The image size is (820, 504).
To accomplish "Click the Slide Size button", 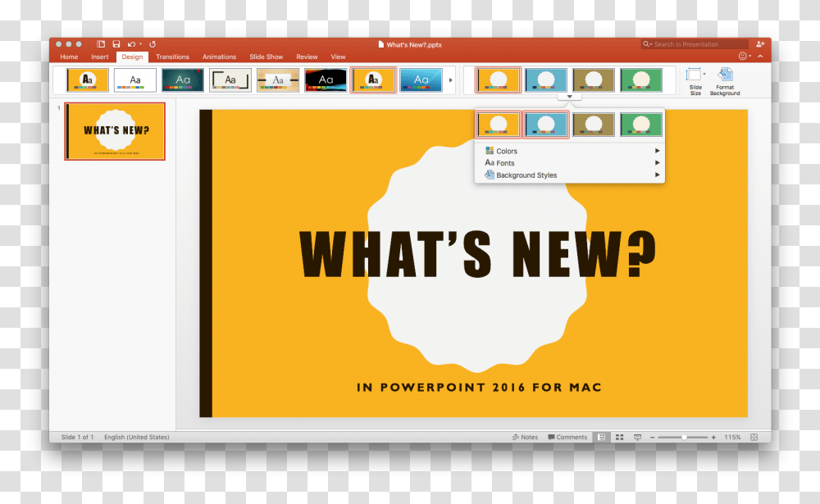I will pyautogui.click(x=695, y=81).
